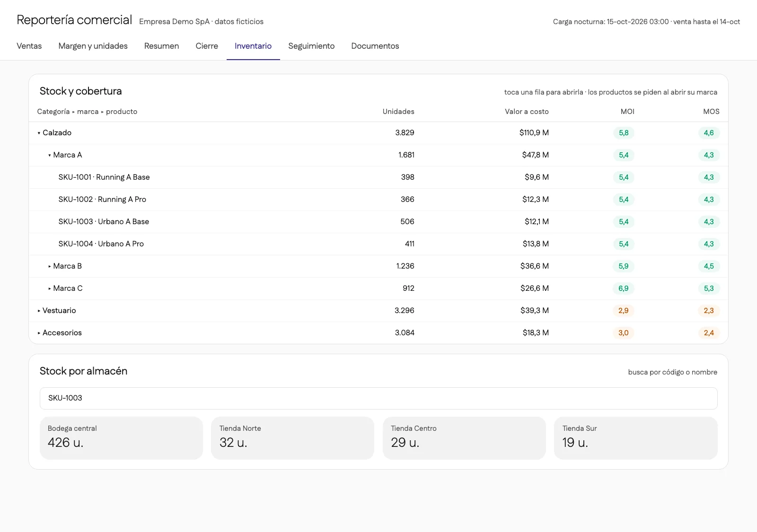Click the Calzado MOS badge 4,6
The width and height of the screenshot is (757, 532).
[x=709, y=133]
